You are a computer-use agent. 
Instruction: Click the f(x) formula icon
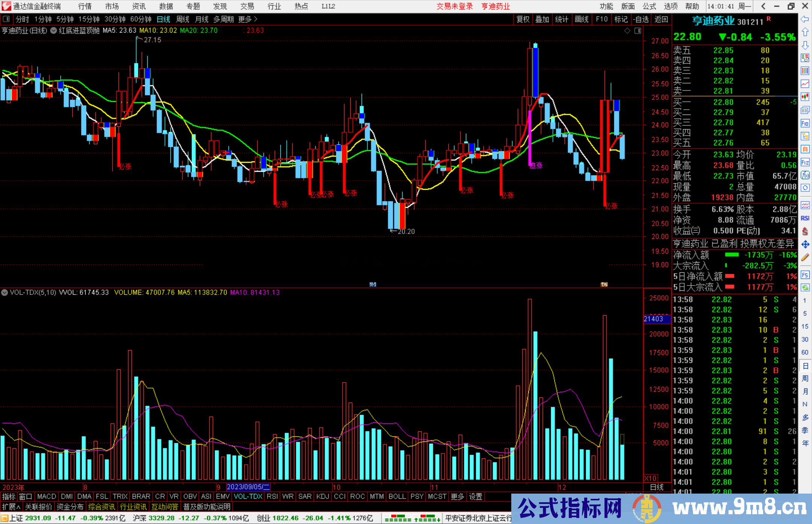(x=805, y=175)
